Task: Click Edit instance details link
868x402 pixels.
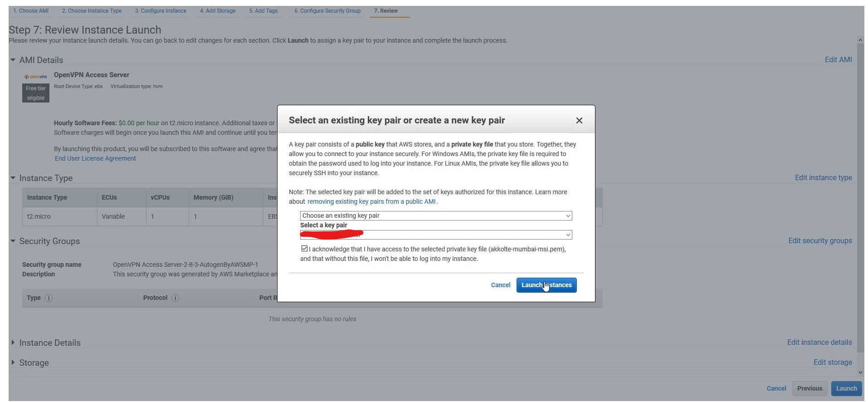Action: coord(819,343)
